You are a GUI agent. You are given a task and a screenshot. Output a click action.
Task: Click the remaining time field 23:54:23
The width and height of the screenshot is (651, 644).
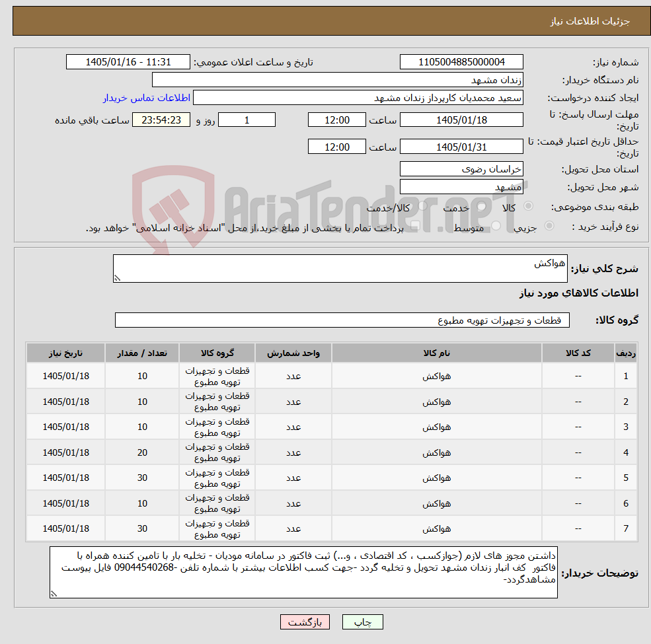[x=161, y=120]
